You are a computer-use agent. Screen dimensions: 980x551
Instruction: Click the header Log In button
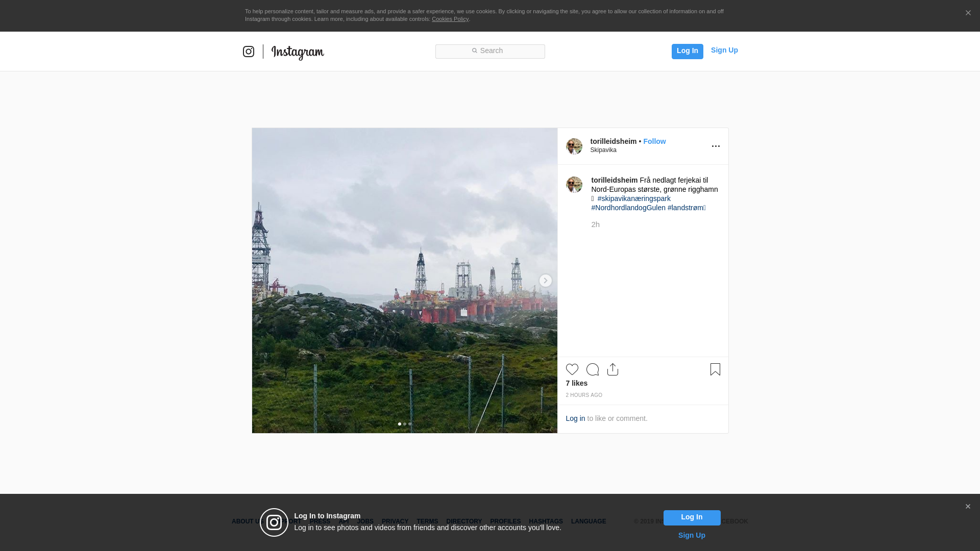(x=687, y=51)
